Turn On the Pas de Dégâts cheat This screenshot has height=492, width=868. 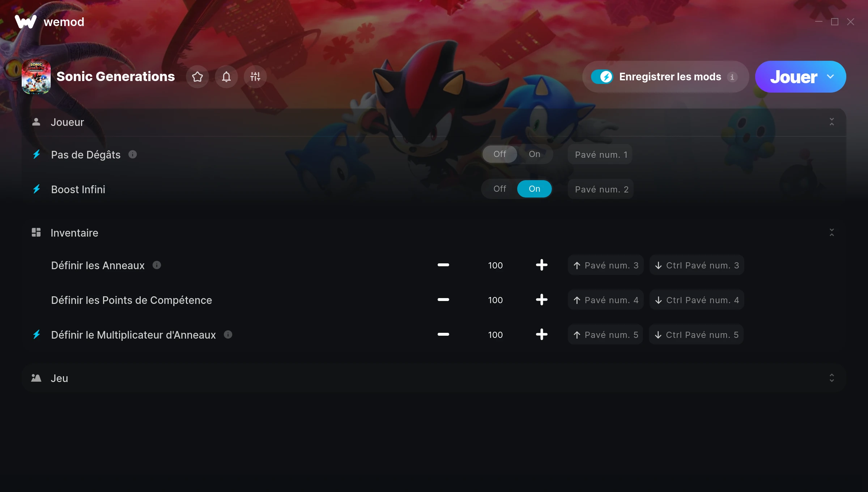click(x=535, y=154)
